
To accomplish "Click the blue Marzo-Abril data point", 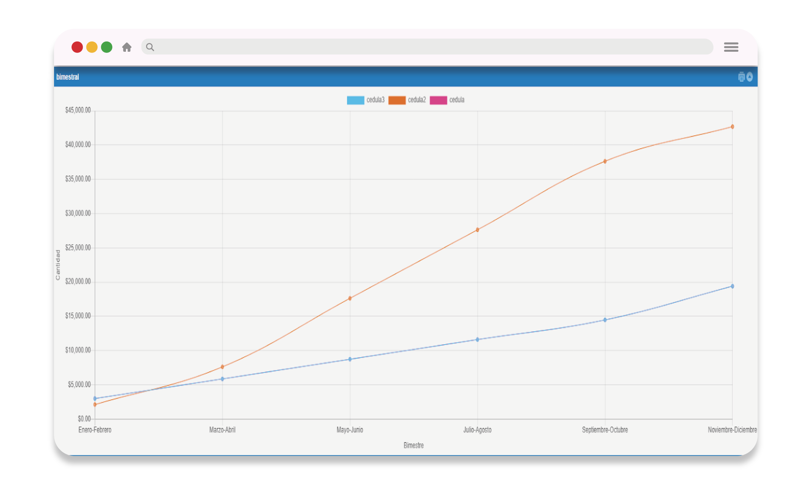I will (x=223, y=379).
